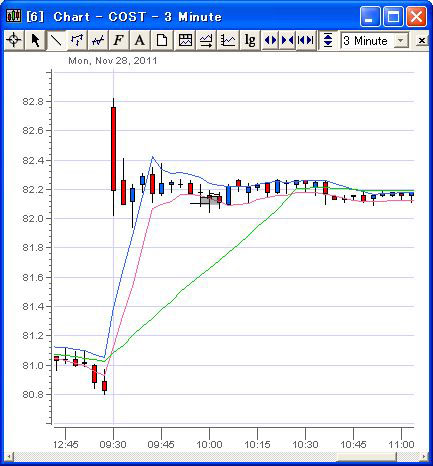
Task: Click the horizontal scrollbar thumb
Action: [x=366, y=456]
